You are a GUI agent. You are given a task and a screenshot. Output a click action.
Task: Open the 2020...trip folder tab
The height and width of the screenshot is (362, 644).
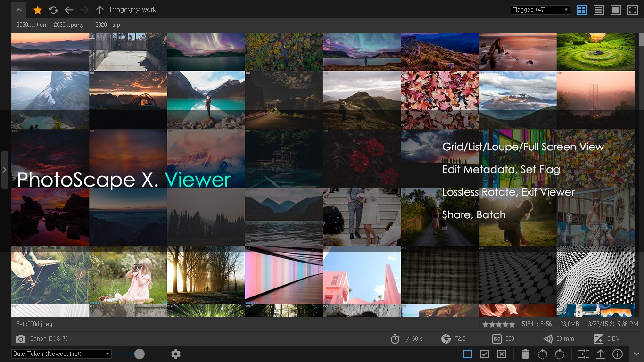pyautogui.click(x=107, y=25)
